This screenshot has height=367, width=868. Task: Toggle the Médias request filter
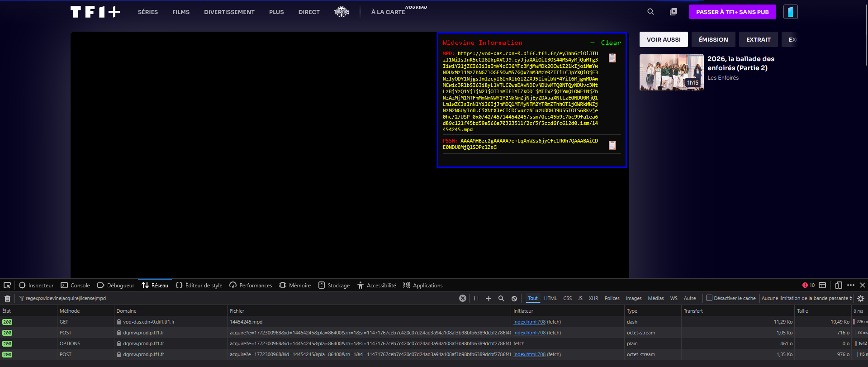(655, 298)
